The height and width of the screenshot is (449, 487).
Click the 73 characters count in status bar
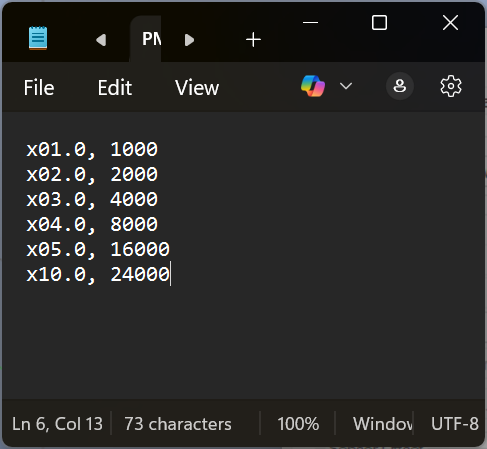178,424
